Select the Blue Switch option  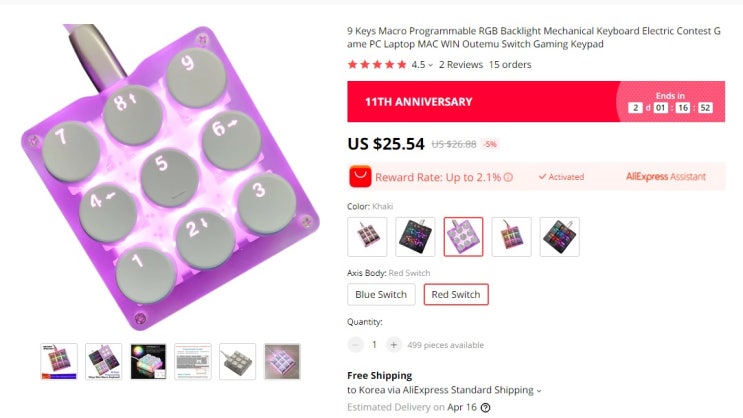381,294
